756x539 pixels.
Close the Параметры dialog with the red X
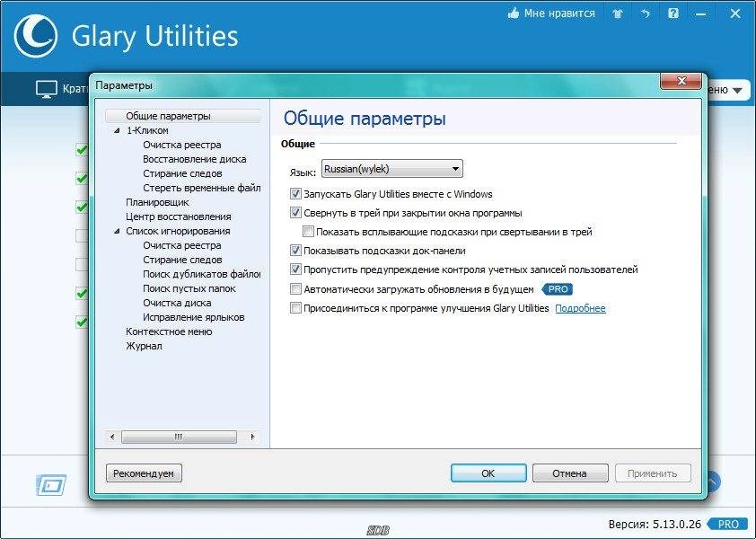coord(681,81)
